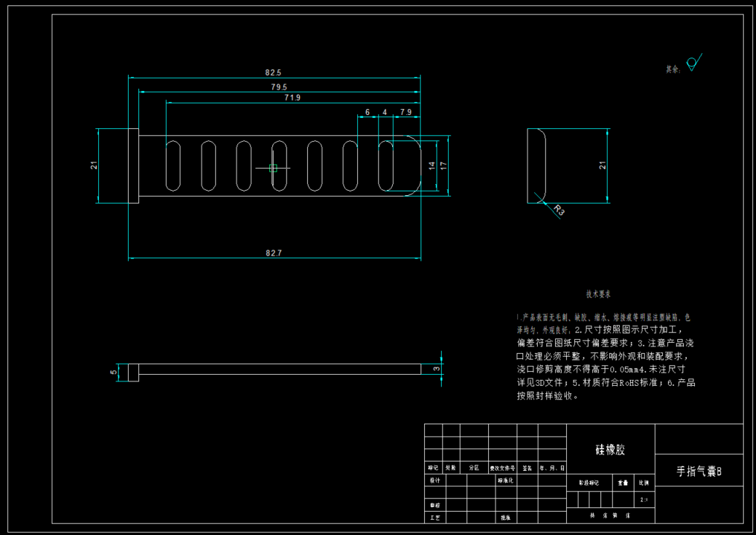Click the surface roughness symbol beside 其余
The height and width of the screenshot is (535, 756).
(694, 62)
